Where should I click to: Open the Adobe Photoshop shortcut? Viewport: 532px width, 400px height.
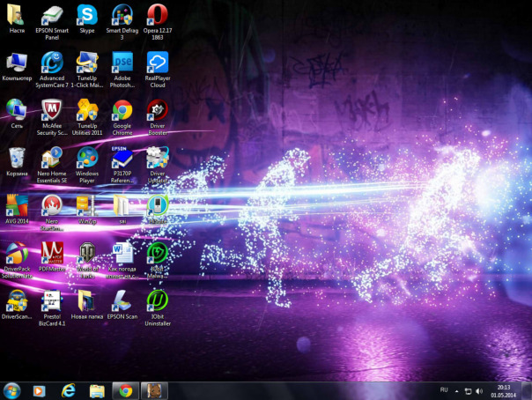click(122, 63)
